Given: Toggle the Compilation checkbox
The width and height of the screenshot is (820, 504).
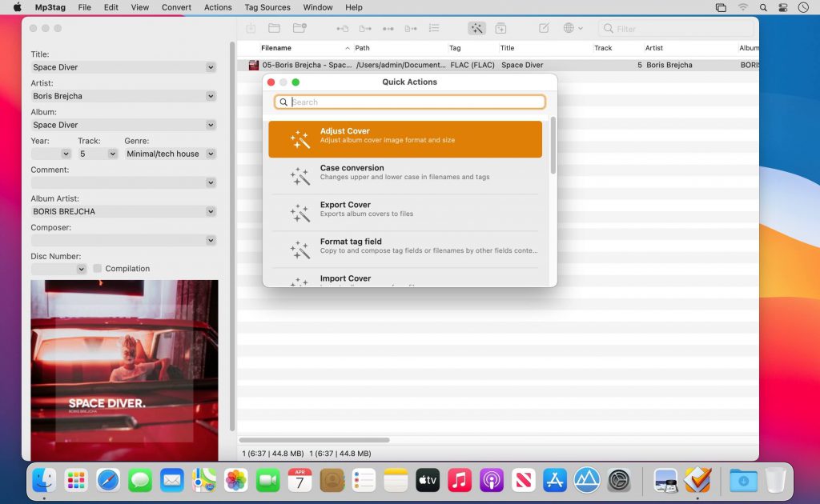Looking at the screenshot, I should click(x=98, y=269).
